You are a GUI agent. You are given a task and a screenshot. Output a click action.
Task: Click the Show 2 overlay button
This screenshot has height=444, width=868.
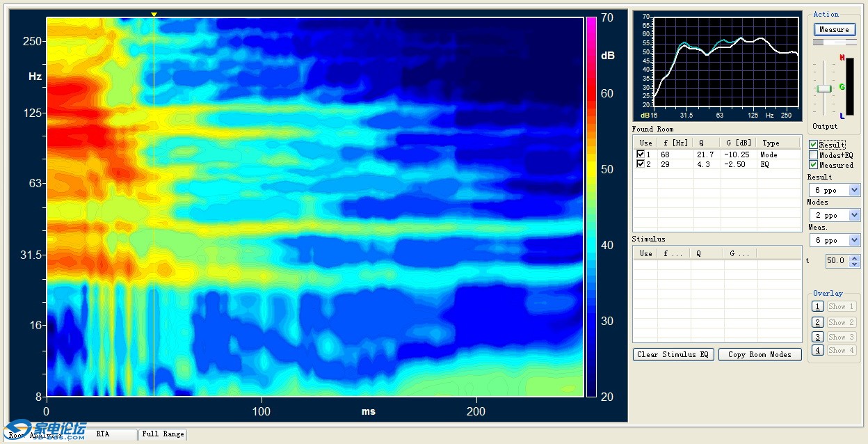click(841, 322)
